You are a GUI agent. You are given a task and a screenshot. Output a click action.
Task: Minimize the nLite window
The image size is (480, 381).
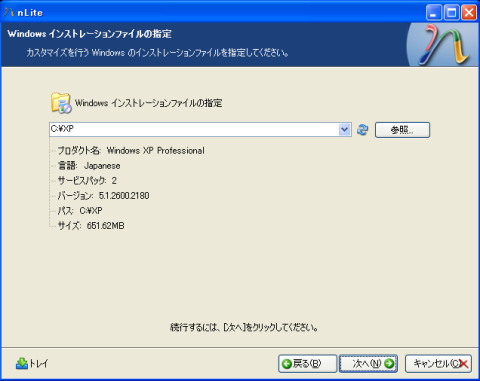434,13
